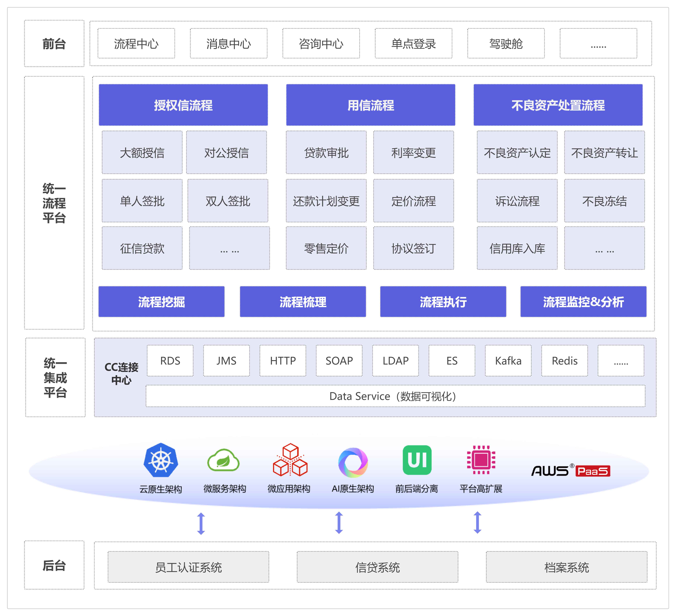Image resolution: width=676 pixels, height=616 pixels.
Task: Click the chip 平台高扩展 icon
Action: (x=481, y=460)
